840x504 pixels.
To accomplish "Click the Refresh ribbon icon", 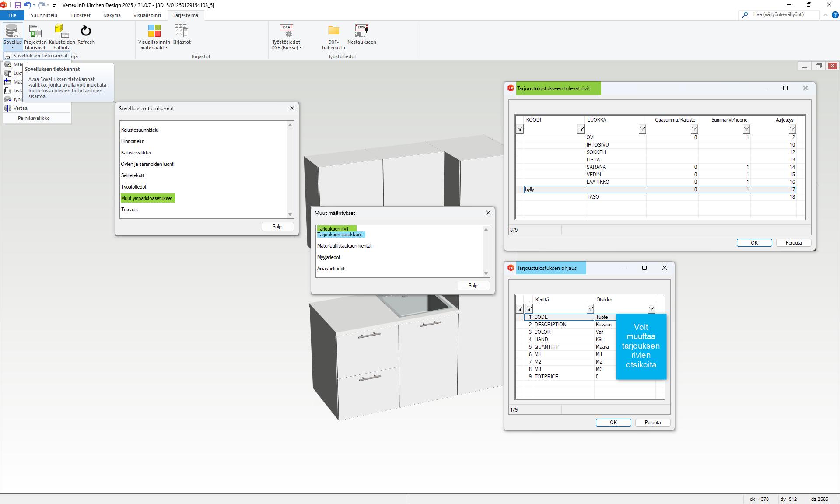I will tap(86, 31).
